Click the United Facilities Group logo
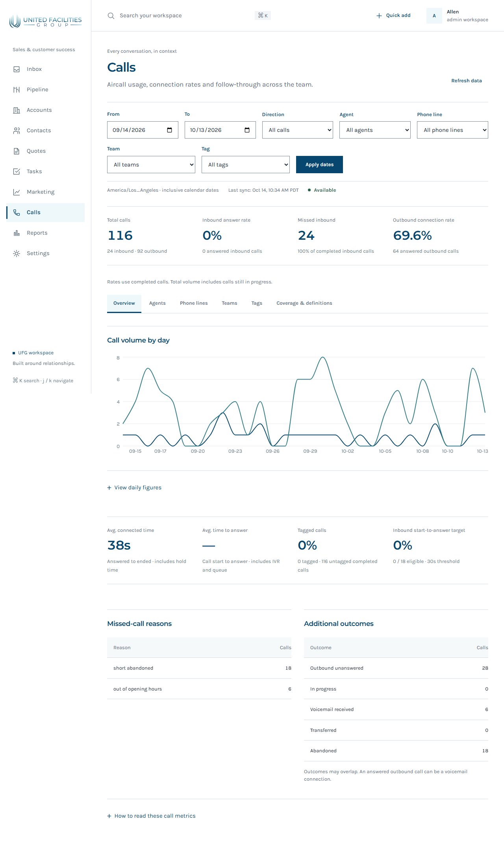The image size is (504, 848). click(x=46, y=21)
